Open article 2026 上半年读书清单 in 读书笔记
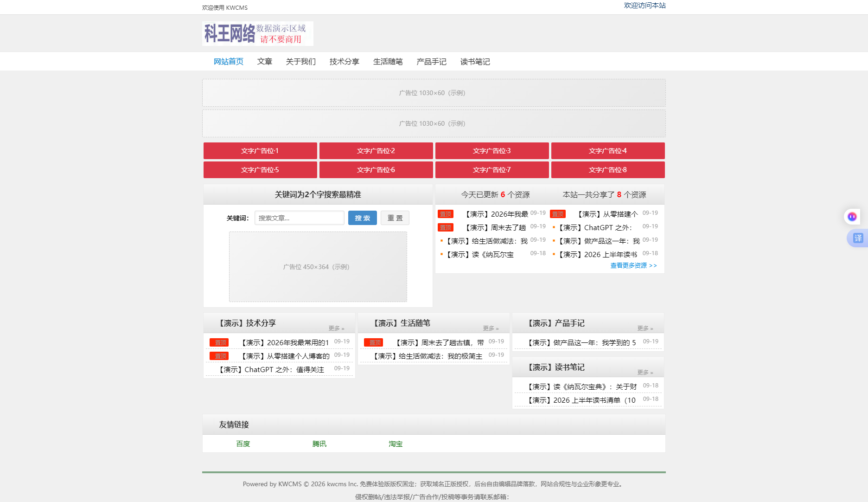 581,400
